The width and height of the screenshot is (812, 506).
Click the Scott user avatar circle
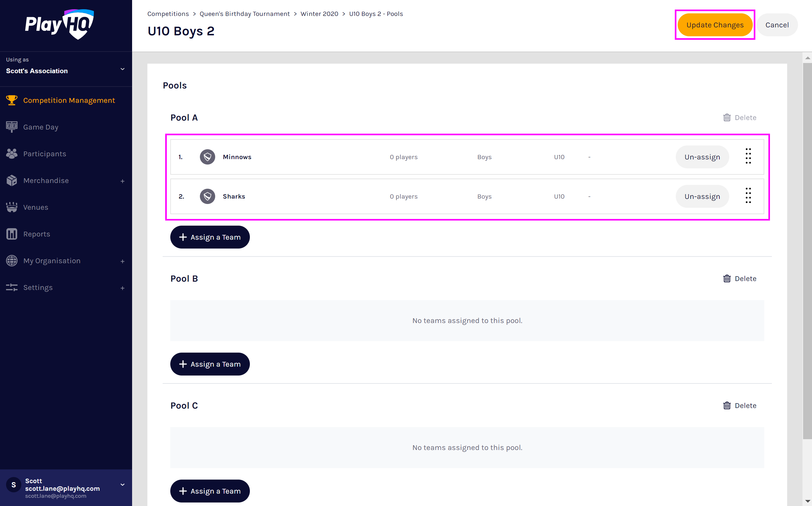pyautogui.click(x=14, y=485)
